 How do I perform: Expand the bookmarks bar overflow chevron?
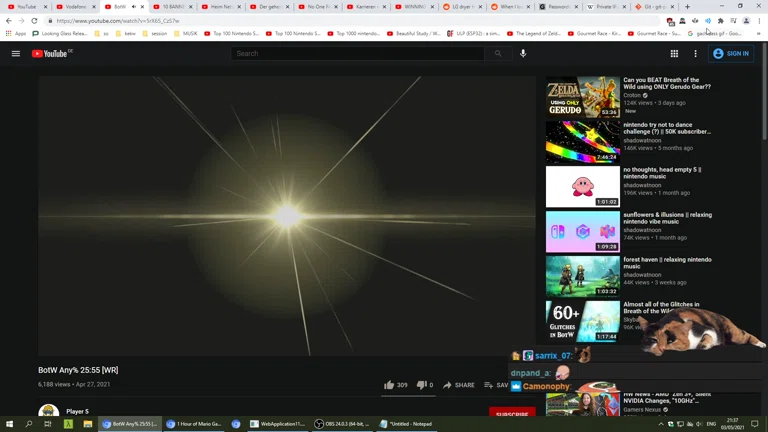(x=758, y=34)
